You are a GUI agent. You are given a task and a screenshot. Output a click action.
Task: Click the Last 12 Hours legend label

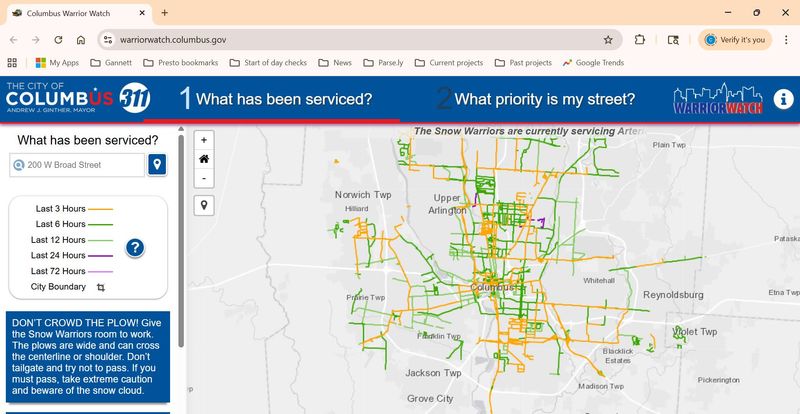58,240
